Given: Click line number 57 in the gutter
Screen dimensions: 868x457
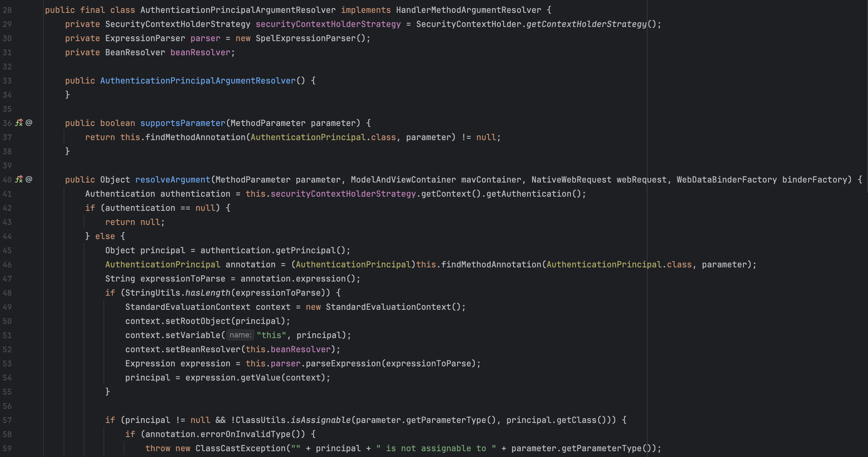Looking at the screenshot, I should point(7,420).
